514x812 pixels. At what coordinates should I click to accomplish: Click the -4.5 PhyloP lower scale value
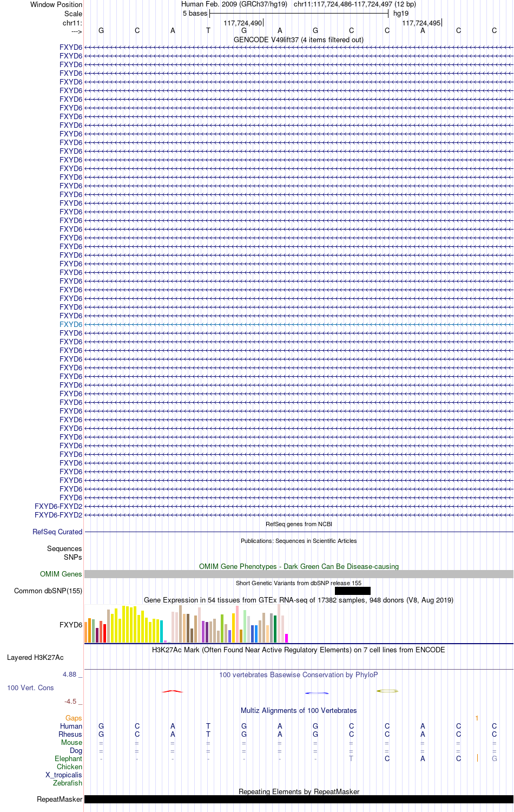click(x=70, y=702)
